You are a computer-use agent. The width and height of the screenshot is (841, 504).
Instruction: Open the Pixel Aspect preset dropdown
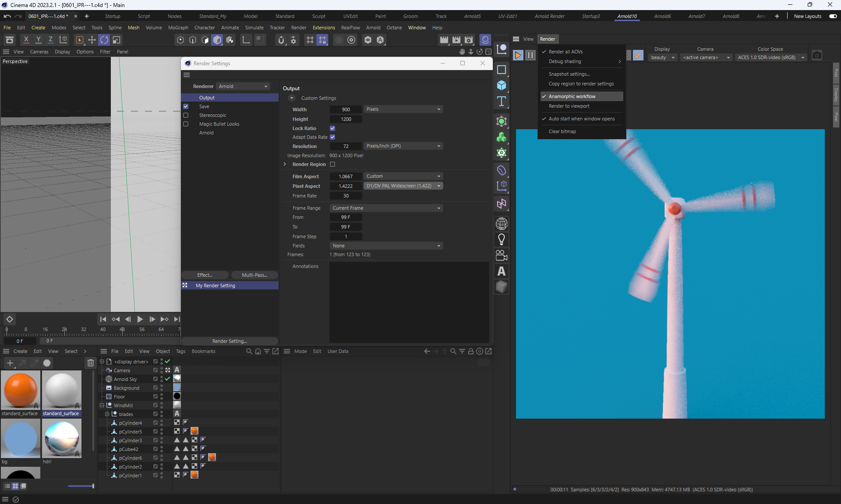coord(403,186)
